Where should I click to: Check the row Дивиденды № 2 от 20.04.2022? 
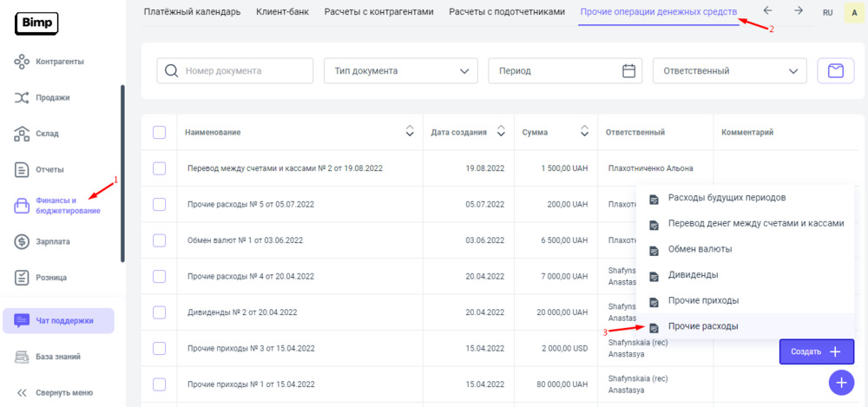click(x=159, y=312)
